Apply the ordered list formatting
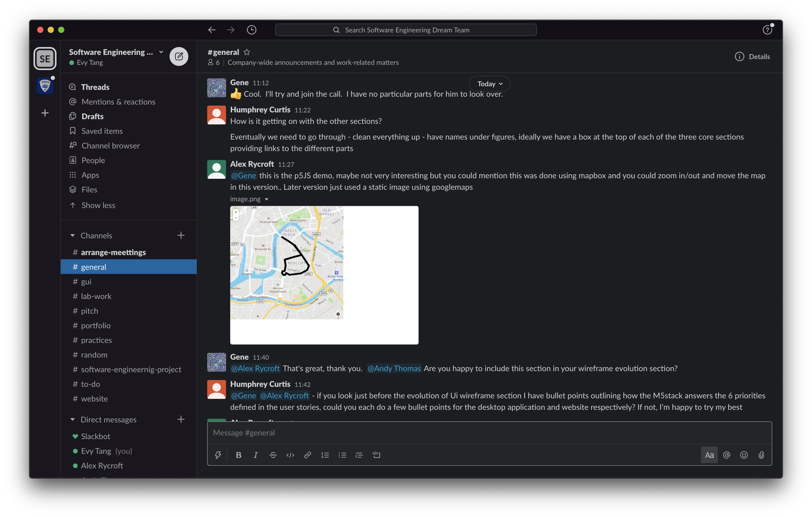The height and width of the screenshot is (517, 812). 325,455
